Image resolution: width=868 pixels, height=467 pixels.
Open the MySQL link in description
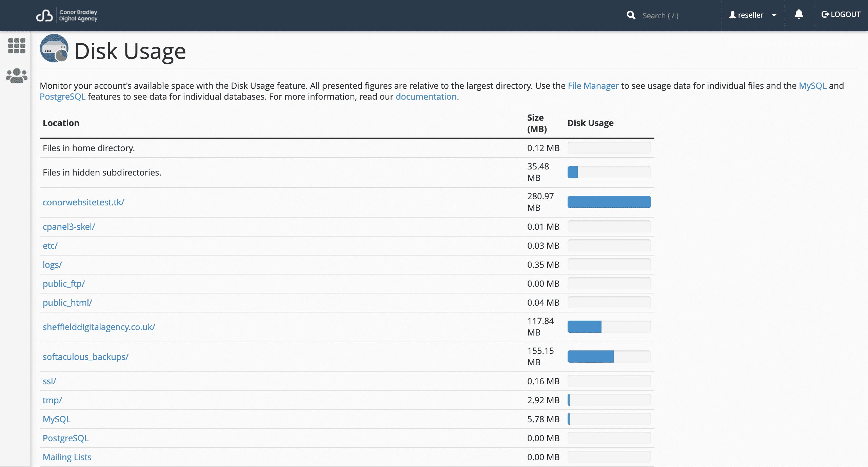(x=812, y=86)
